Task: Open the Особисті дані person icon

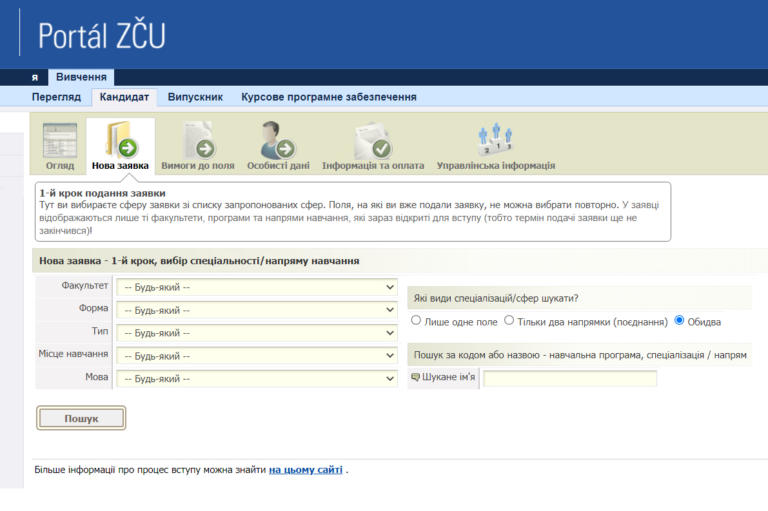Action: click(277, 140)
